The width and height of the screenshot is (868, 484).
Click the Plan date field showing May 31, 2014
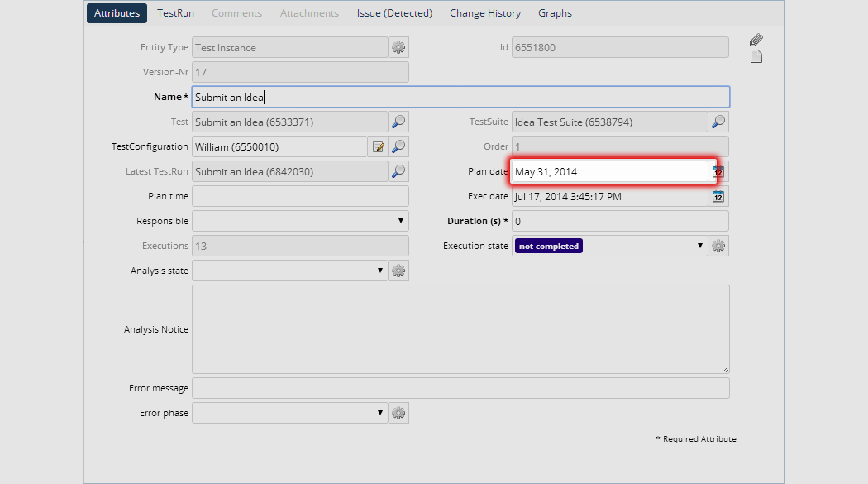(610, 171)
